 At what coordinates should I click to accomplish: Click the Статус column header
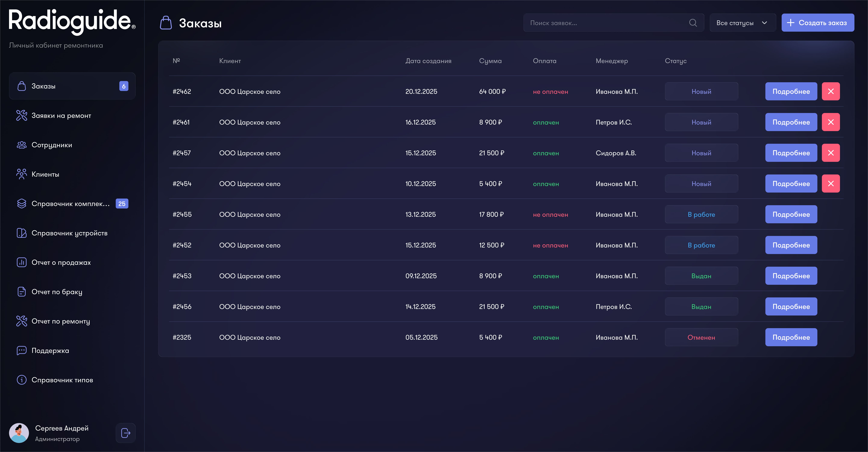[x=676, y=61]
